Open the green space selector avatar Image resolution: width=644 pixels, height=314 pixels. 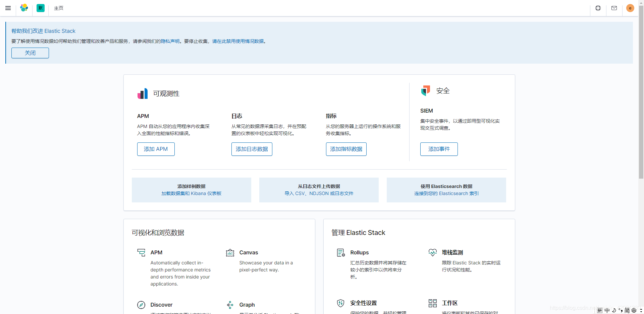point(41,8)
